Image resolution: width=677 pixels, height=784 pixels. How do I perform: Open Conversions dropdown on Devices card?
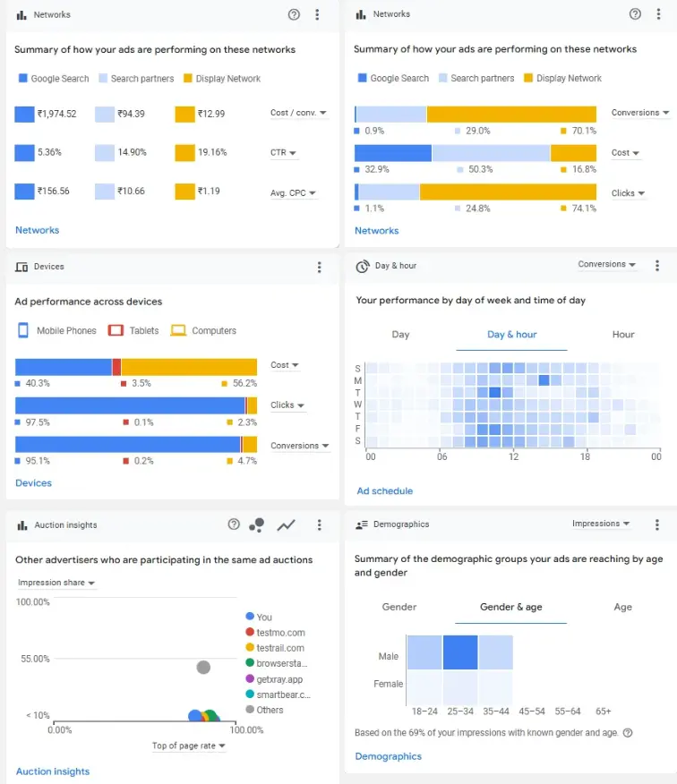(x=300, y=446)
